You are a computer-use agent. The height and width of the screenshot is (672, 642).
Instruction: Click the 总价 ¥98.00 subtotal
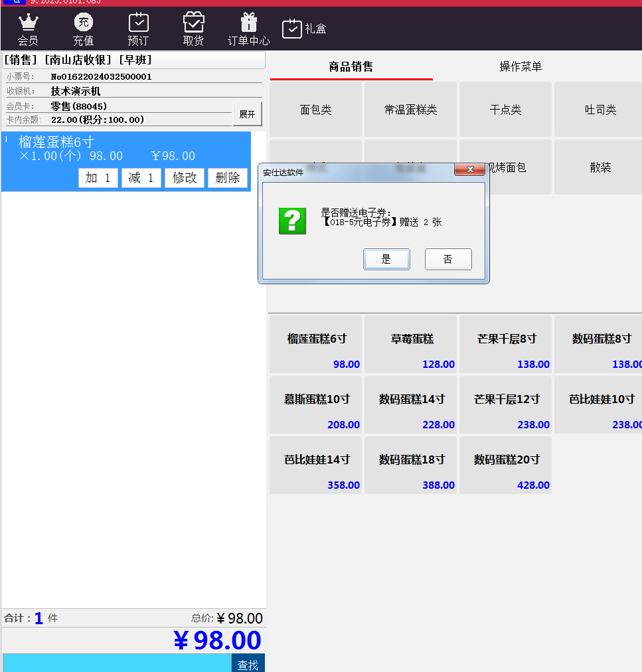[x=226, y=618]
